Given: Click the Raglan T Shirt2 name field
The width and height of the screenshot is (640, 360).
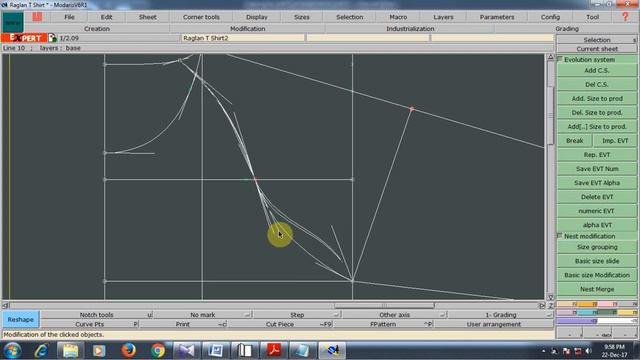Looking at the screenshot, I should pos(243,38).
